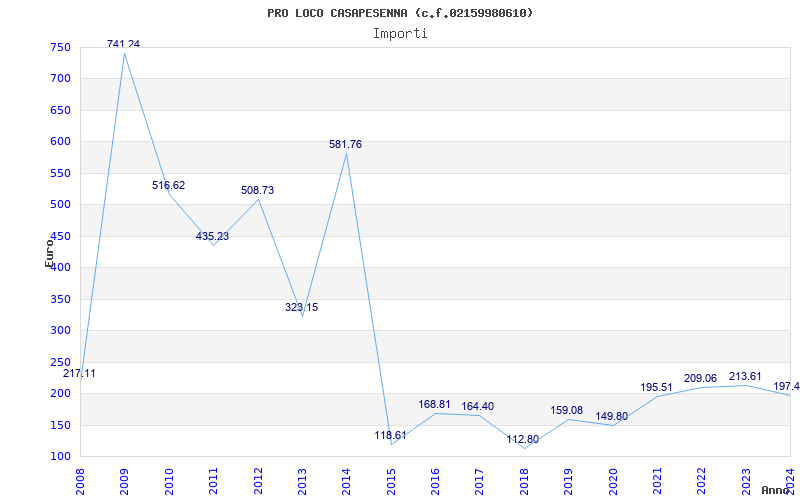The height and width of the screenshot is (500, 800).
Task: Select the 2008 x-axis year label
Action: pyautogui.click(x=80, y=481)
